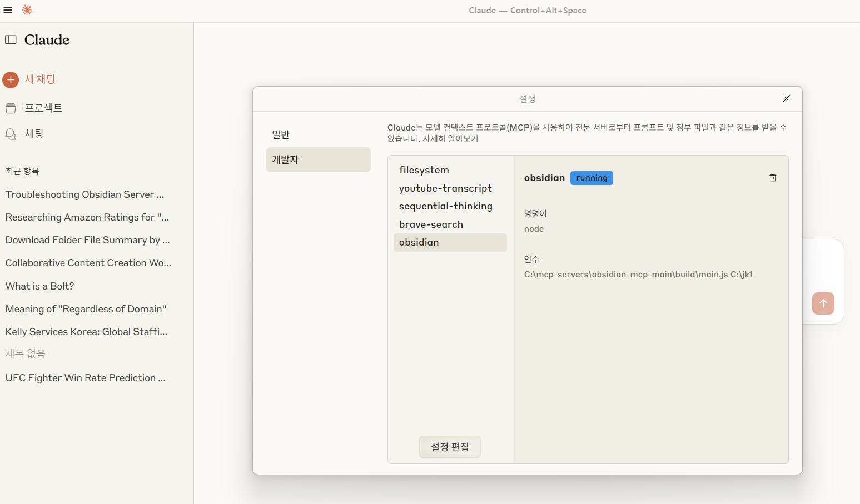Open 채팅 list in the sidebar
The image size is (860, 504).
pos(34,133)
